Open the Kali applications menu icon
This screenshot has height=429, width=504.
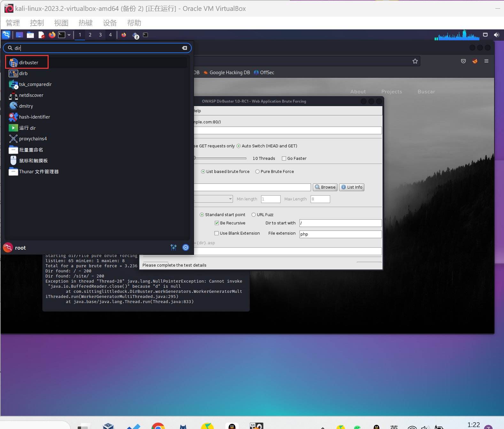coord(6,35)
